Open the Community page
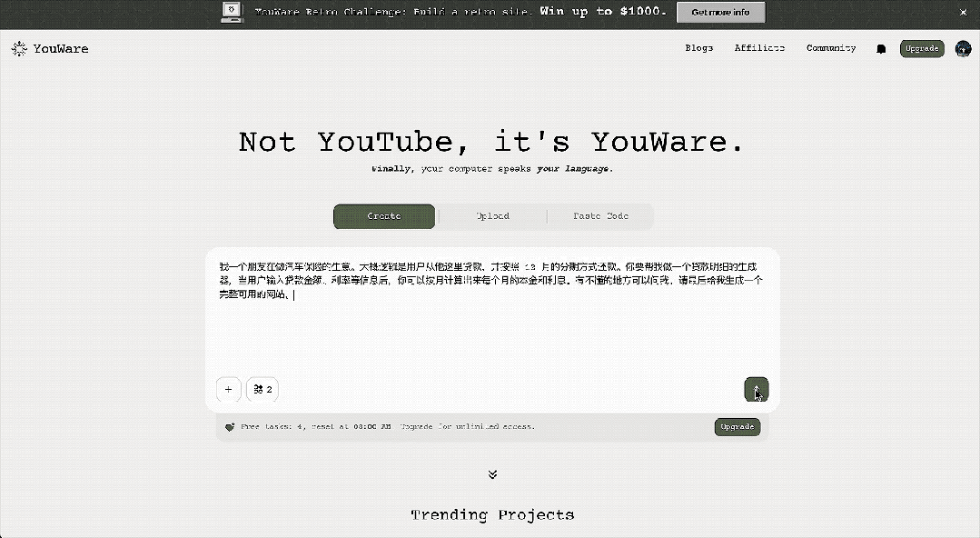 [x=830, y=48]
